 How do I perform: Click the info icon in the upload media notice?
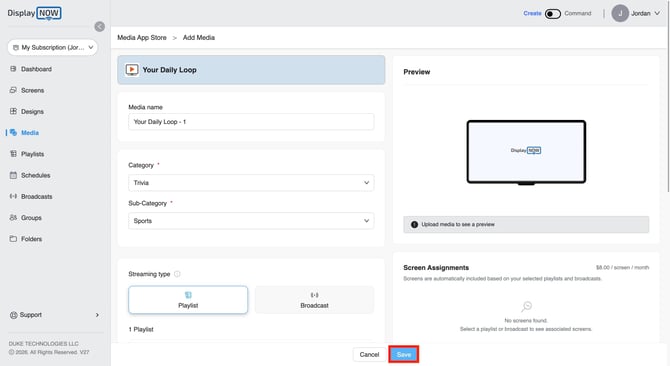(x=414, y=225)
